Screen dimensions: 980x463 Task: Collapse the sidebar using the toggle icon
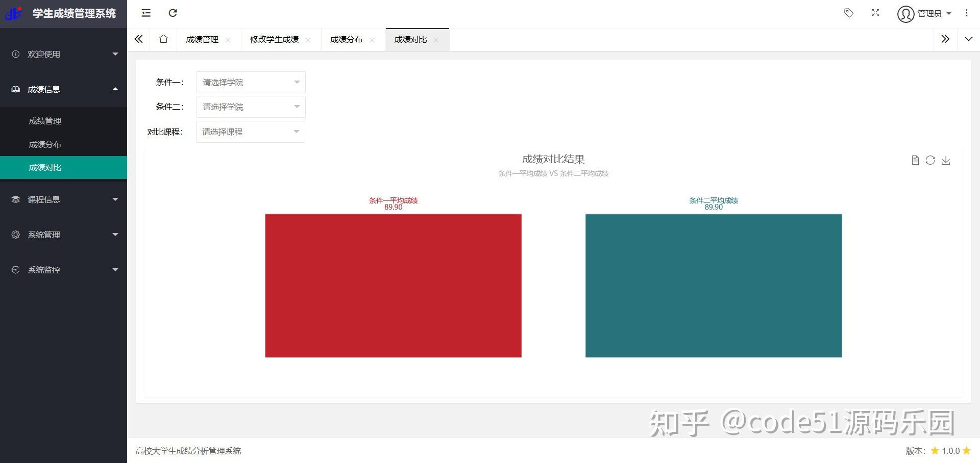pyautogui.click(x=145, y=13)
